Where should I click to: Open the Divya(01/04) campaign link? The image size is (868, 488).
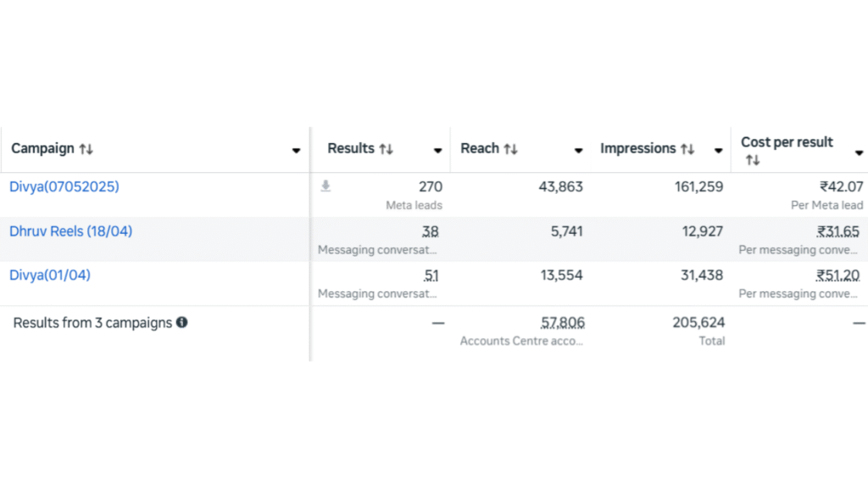(50, 274)
